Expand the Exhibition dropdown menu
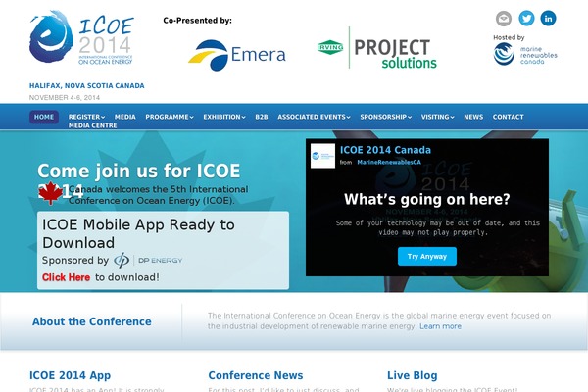The image size is (588, 392). coord(224,117)
